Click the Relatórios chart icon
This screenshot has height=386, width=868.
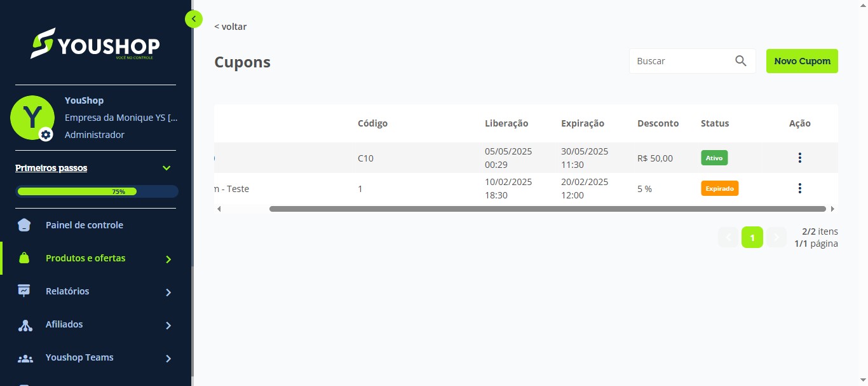coord(24,291)
